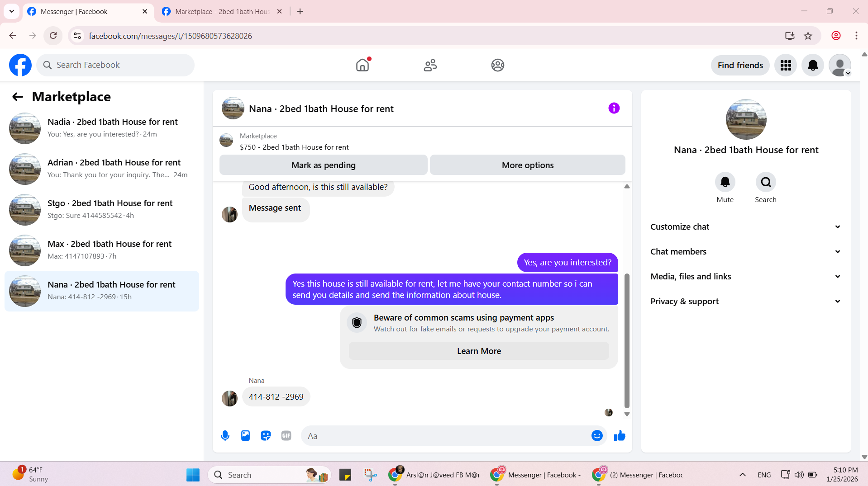Navigate back in browser

pyautogui.click(x=13, y=36)
